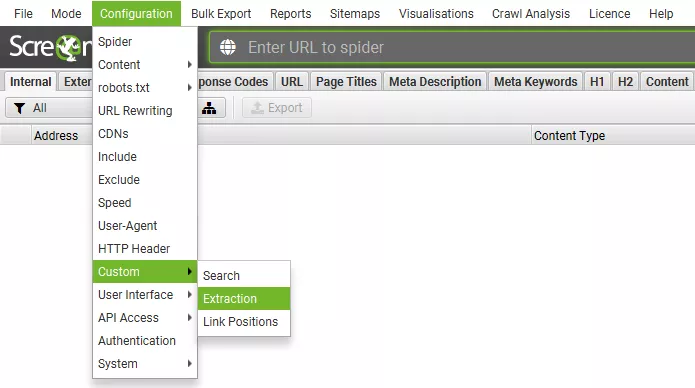Switch to the Response Codes tab

point(234,82)
